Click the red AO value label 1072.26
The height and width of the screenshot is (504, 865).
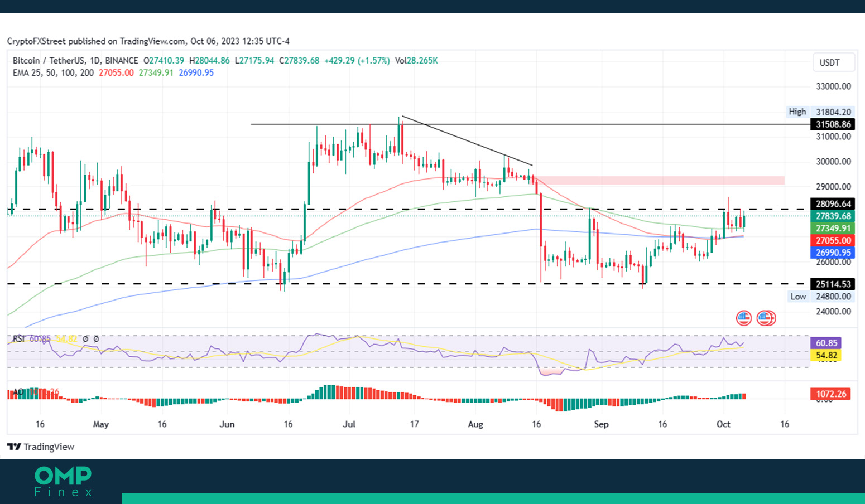click(x=830, y=394)
